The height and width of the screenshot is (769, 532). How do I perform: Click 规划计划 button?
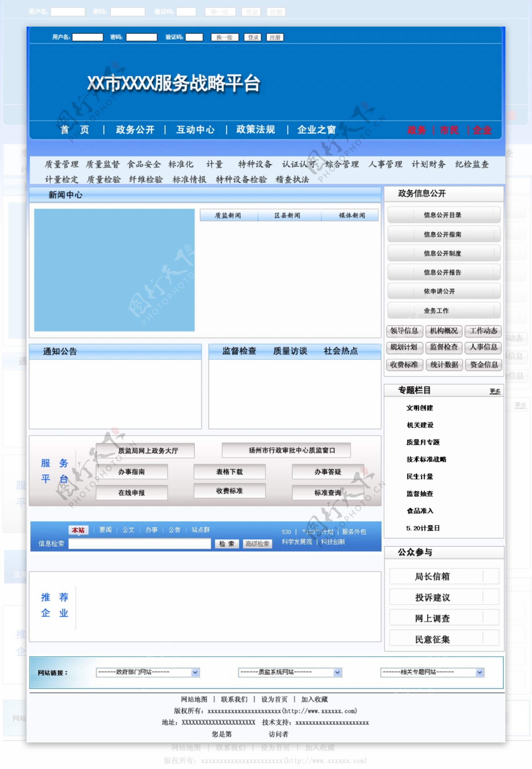(x=404, y=347)
